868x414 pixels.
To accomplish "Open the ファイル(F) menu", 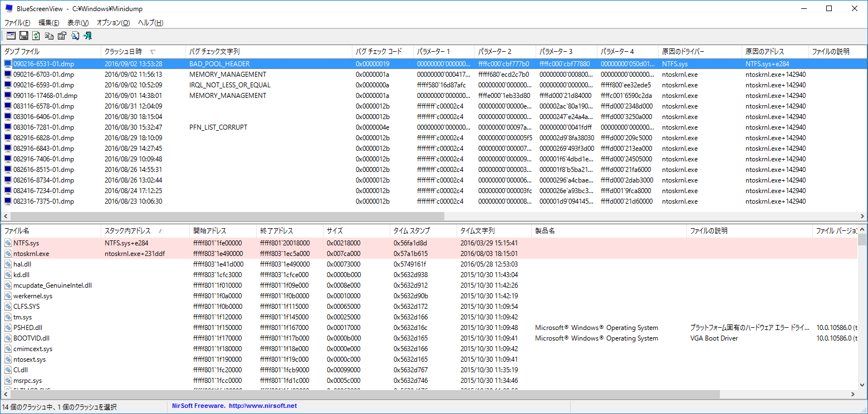I will (17, 23).
